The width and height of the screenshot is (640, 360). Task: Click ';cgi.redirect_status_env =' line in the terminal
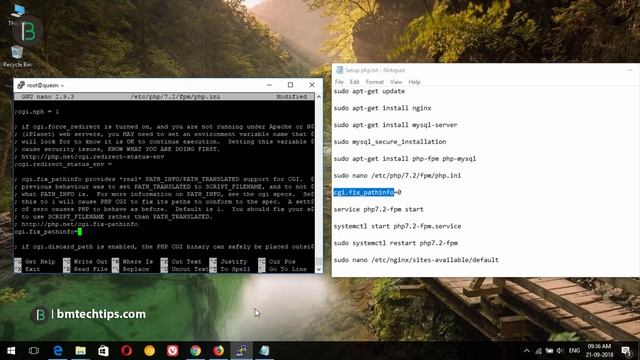(x=63, y=164)
